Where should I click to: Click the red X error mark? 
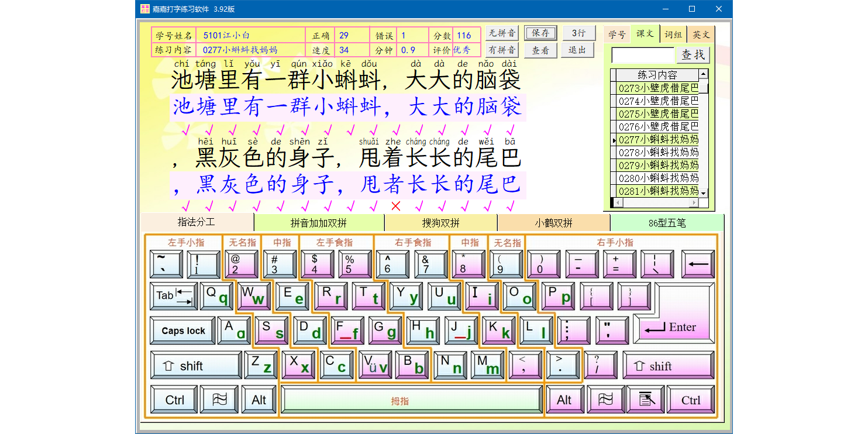(x=395, y=206)
